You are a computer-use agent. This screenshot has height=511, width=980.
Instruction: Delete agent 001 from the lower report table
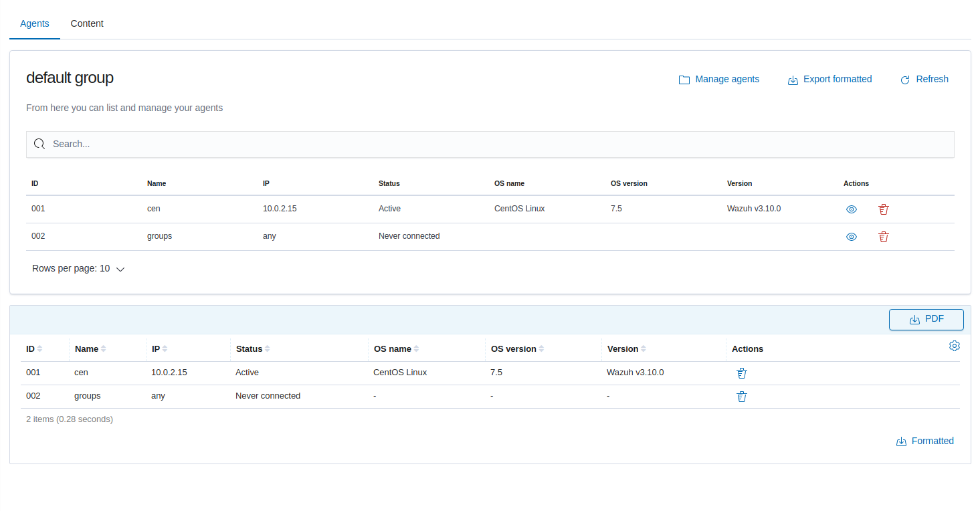click(x=741, y=373)
